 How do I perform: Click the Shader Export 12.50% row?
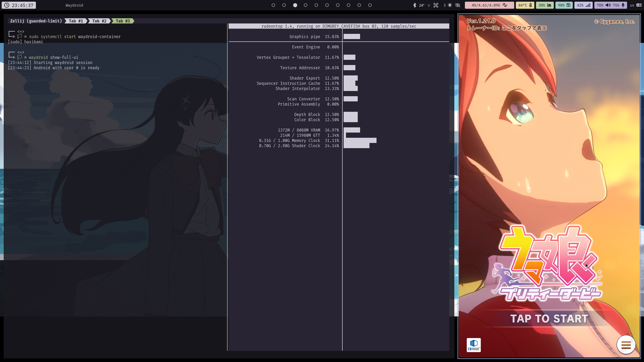tap(314, 78)
